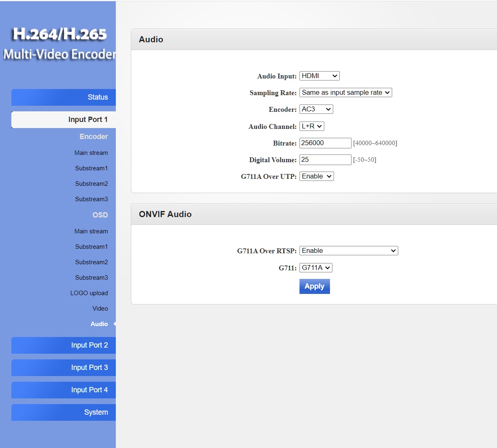Viewport: 497px width, 448px height.
Task: Open Encoder Main stream settings
Action: (x=91, y=153)
